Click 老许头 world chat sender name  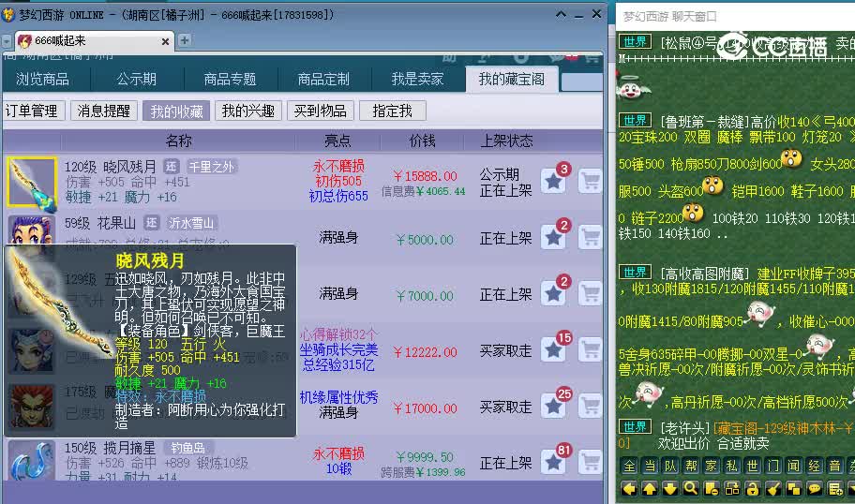coord(685,428)
